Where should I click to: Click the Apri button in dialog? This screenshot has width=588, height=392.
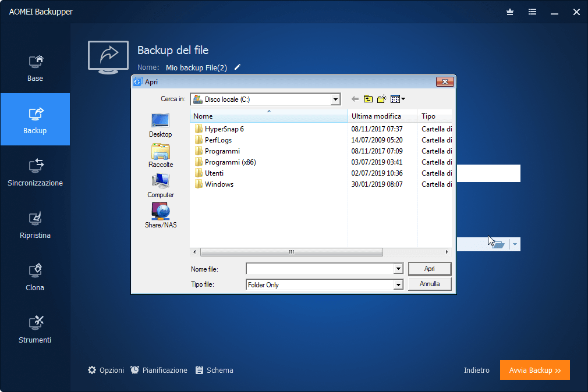[x=430, y=269]
